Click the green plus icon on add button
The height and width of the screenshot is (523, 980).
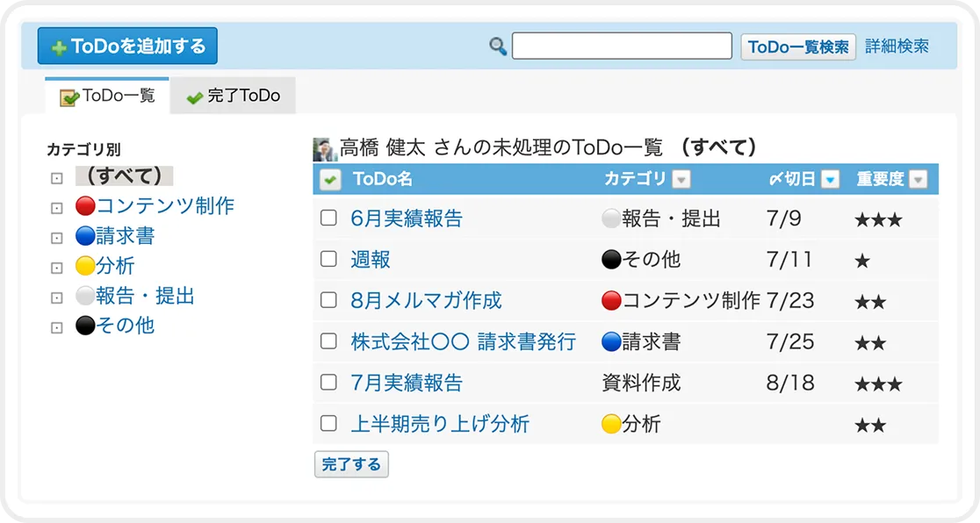59,48
